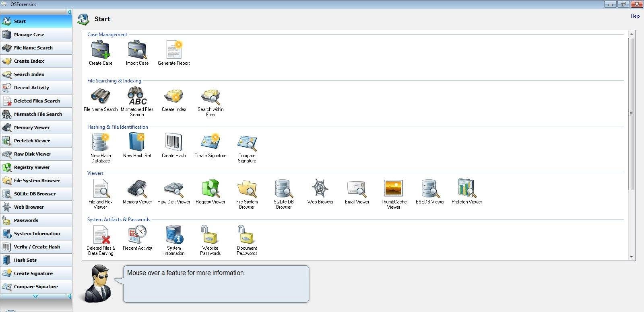644x312 pixels.
Task: Click the Create Signature icon in main panel
Action: (x=211, y=142)
